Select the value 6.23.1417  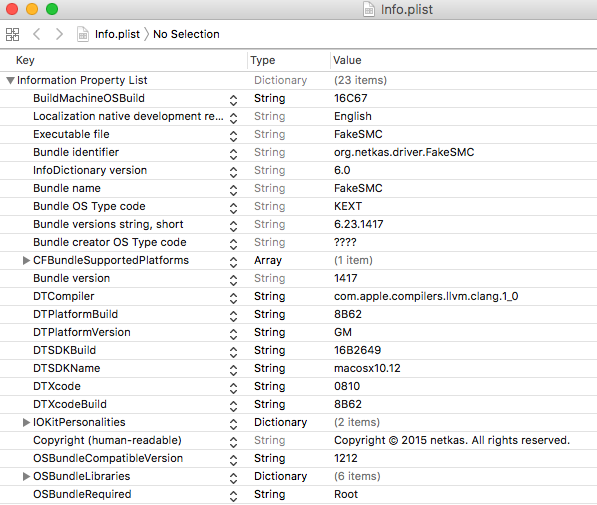tap(359, 224)
